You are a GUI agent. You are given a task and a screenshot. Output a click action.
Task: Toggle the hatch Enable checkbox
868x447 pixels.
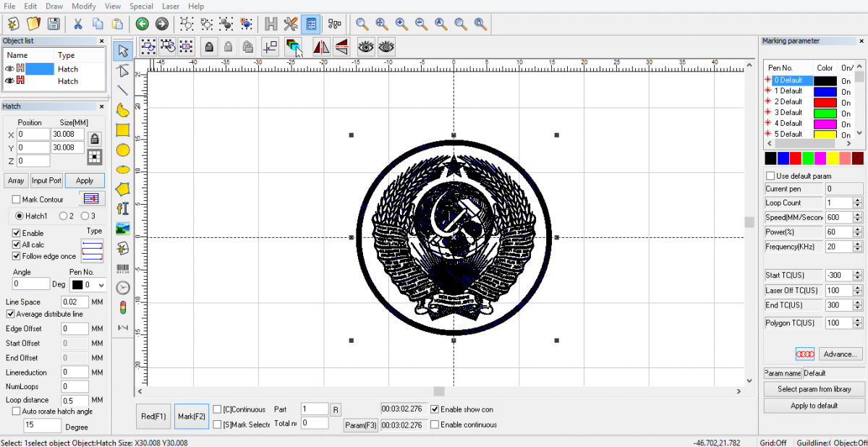pyautogui.click(x=17, y=233)
